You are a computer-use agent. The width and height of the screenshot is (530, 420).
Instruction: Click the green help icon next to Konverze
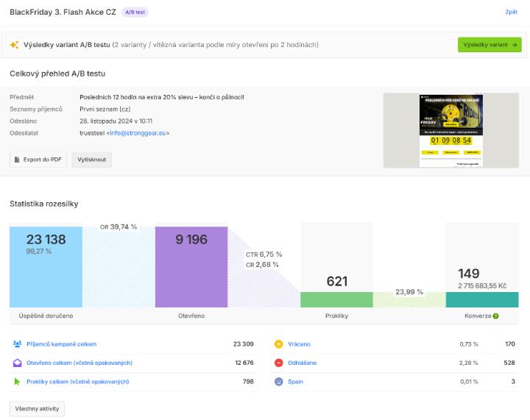pos(495,316)
